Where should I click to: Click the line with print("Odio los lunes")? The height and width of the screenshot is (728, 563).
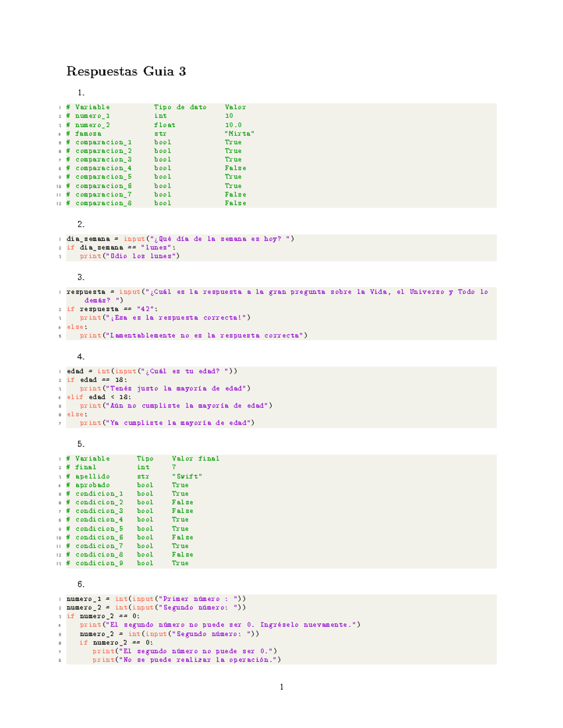(129, 256)
